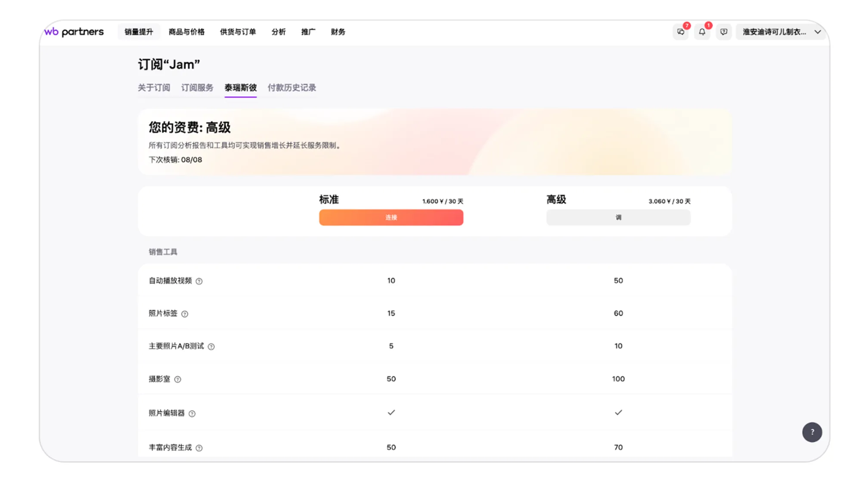Click the help icon beside 照片编辑器

[x=192, y=414]
